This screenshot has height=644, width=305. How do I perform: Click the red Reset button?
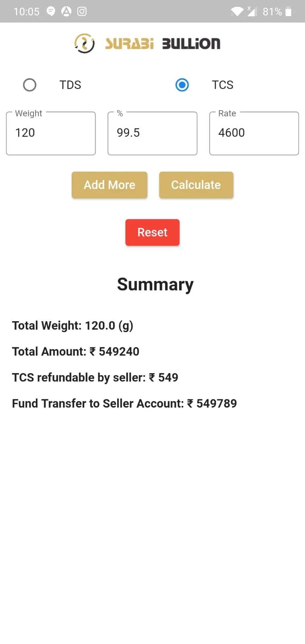click(152, 232)
